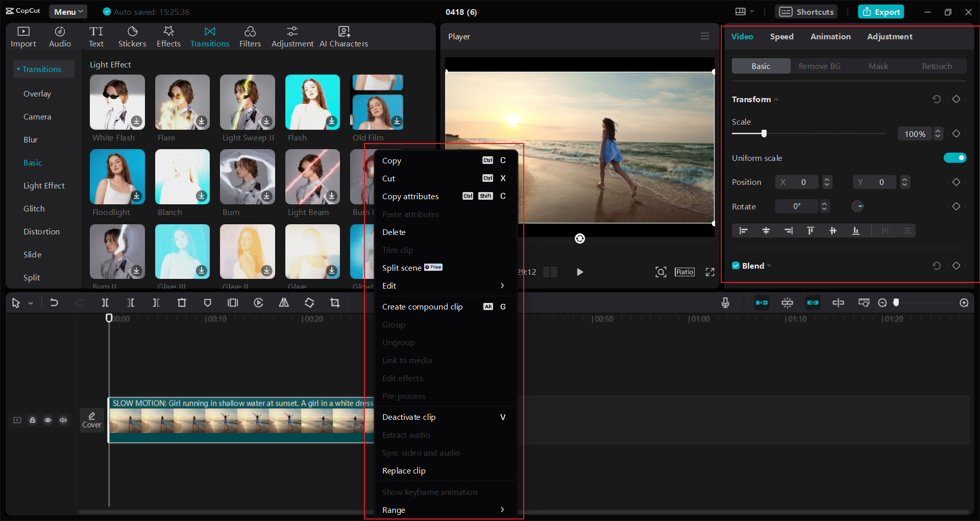Click the Delete clip icon in the toolbar
The image size is (980, 521).
coord(182,302)
